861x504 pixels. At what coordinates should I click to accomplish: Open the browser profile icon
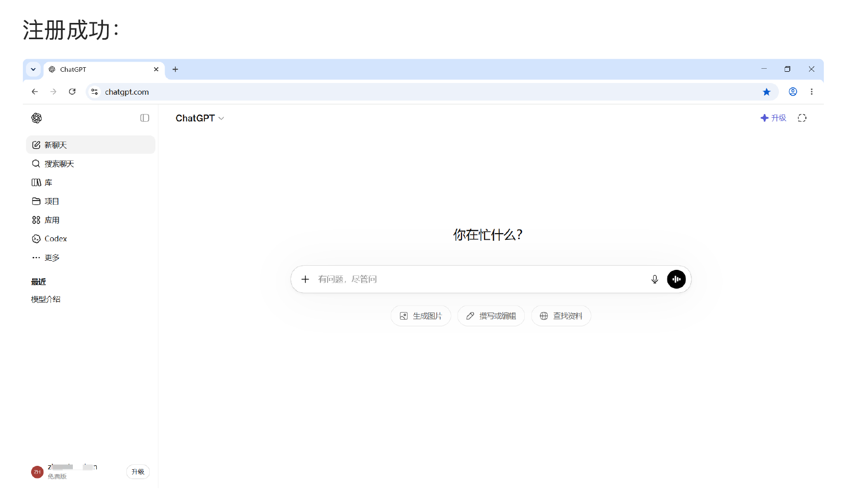(793, 92)
